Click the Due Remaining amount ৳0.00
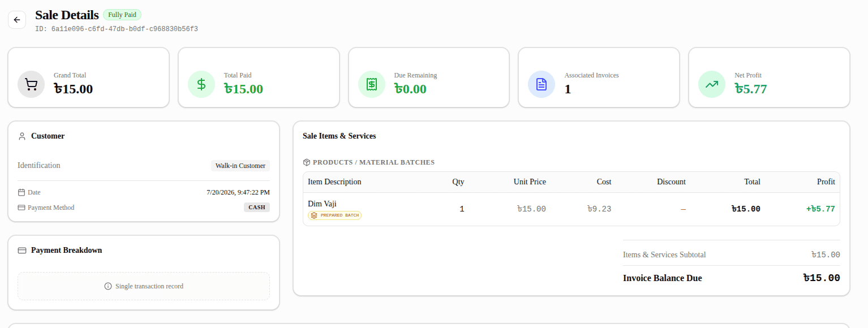 click(410, 89)
